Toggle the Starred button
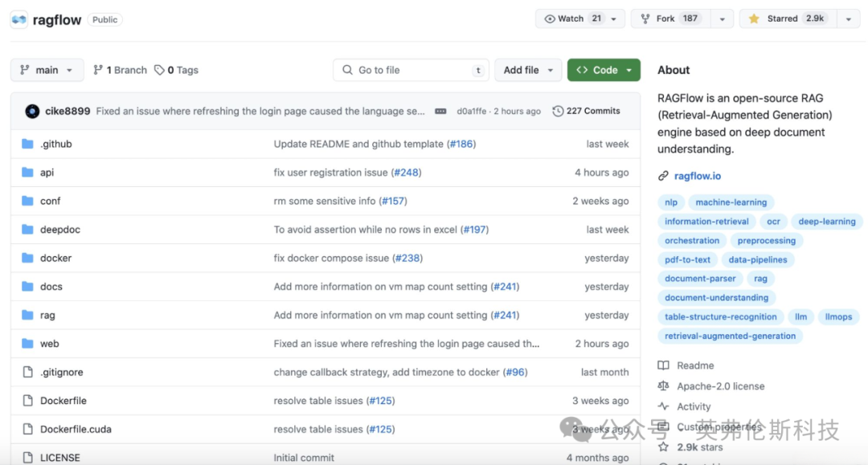Image resolution: width=868 pixels, height=465 pixels. 788,18
